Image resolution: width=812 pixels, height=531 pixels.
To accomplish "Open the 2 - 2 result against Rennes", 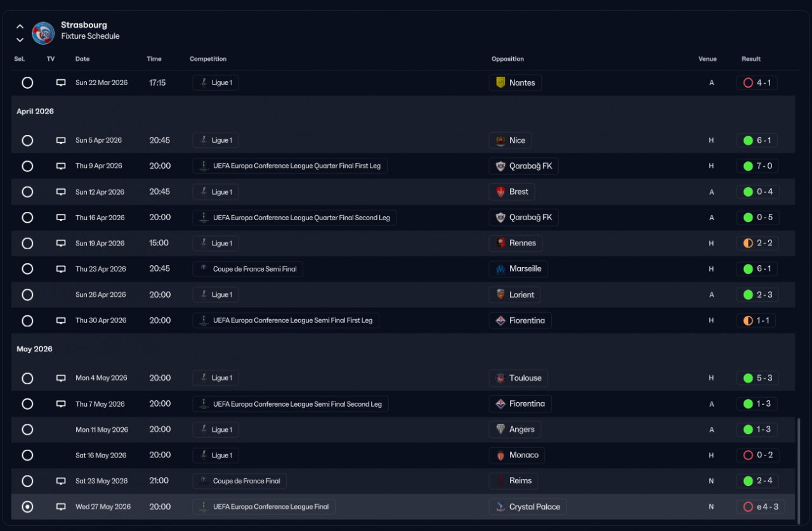I will (758, 243).
